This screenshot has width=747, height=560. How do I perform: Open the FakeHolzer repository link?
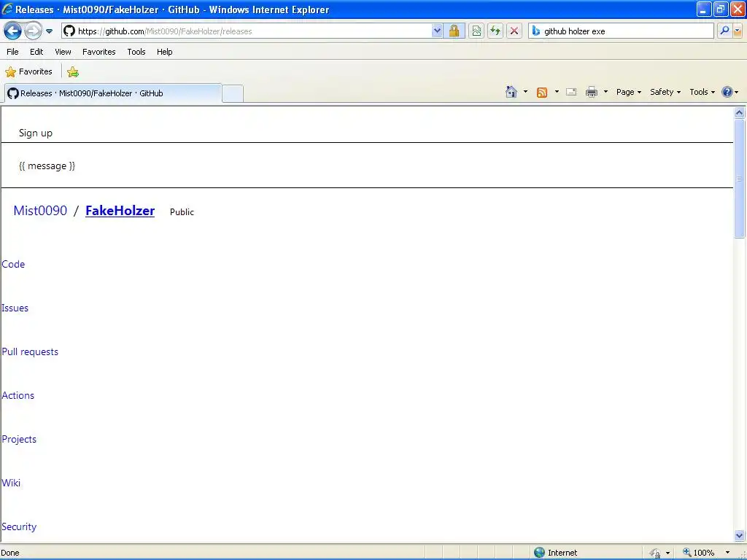point(120,211)
